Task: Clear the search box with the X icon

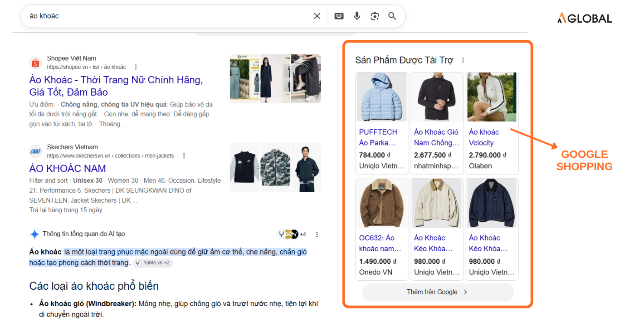Action: (x=317, y=16)
